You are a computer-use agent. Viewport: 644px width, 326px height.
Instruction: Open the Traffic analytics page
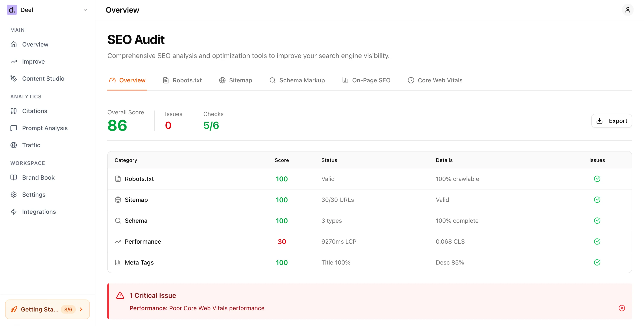tap(31, 145)
